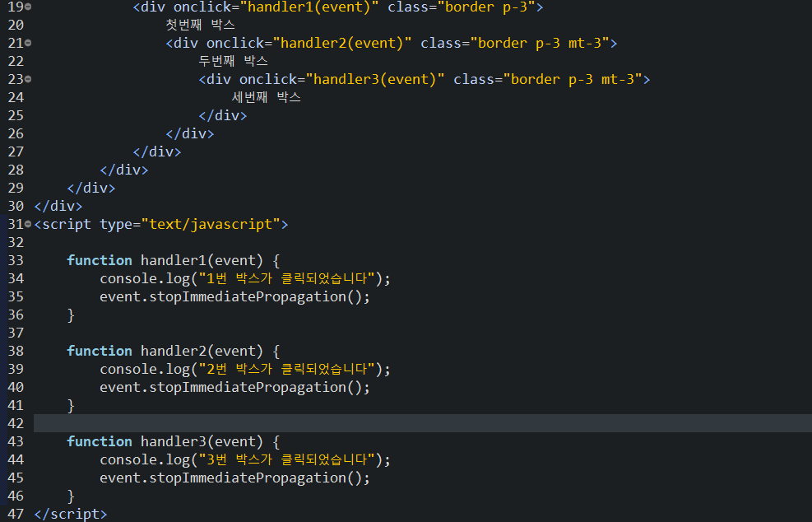
Task: Click the closing </script> tag on line 47
Action: pos(71,515)
